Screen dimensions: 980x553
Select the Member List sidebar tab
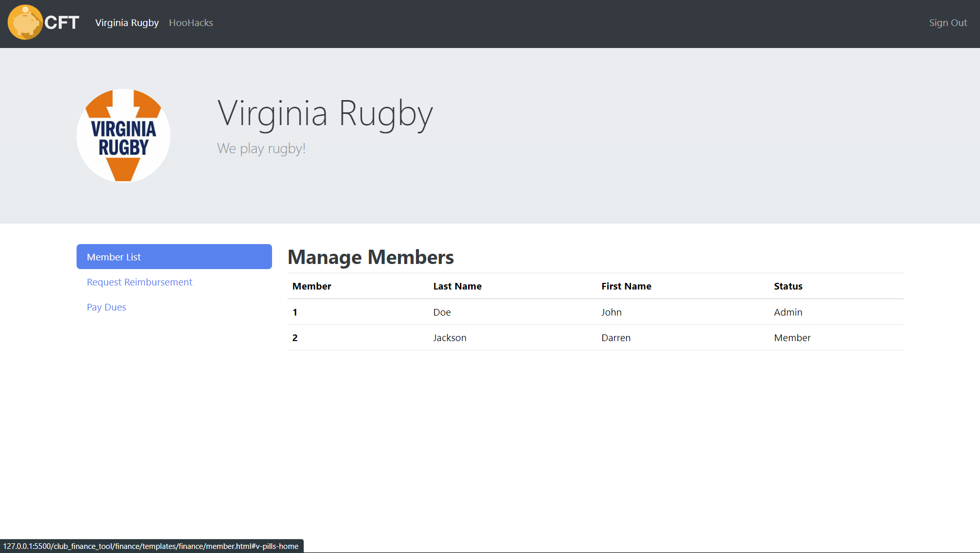(x=174, y=257)
